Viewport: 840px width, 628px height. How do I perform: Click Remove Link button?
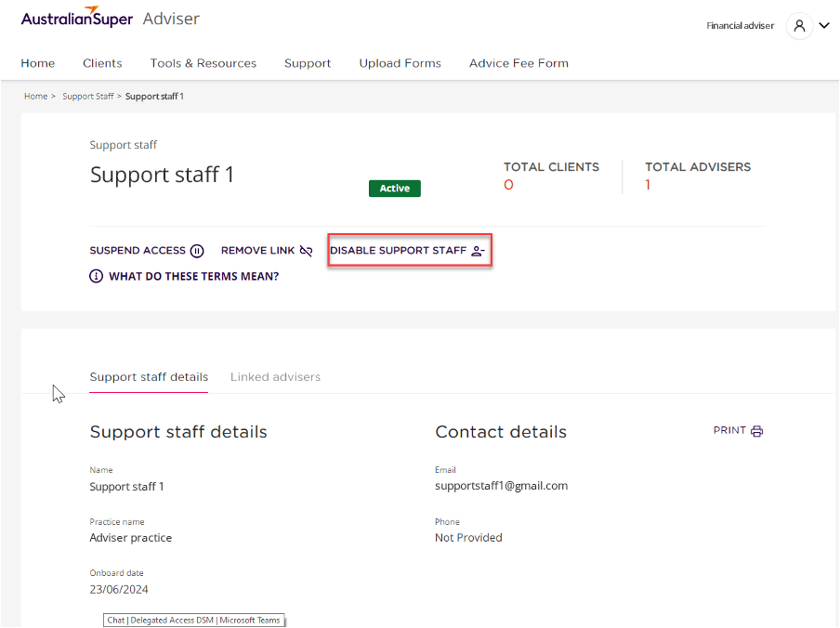[267, 251]
